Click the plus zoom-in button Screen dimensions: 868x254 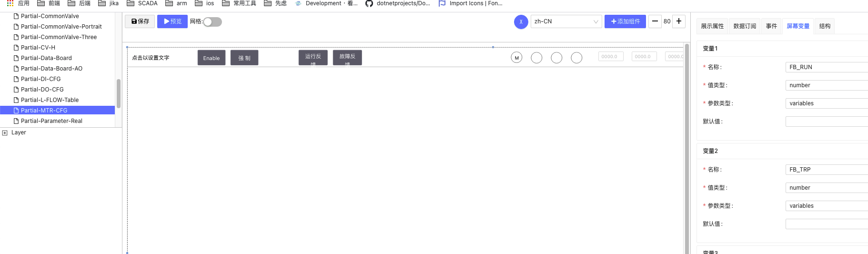tap(679, 21)
